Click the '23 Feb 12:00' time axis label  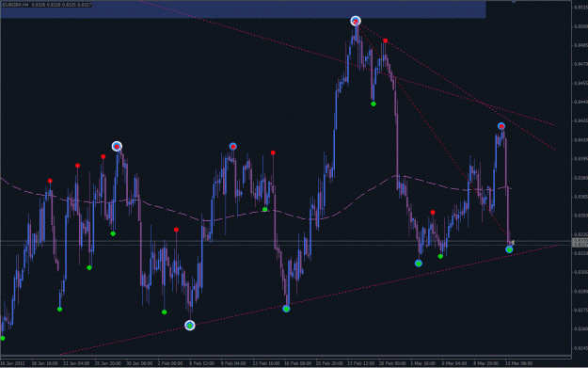(x=360, y=363)
